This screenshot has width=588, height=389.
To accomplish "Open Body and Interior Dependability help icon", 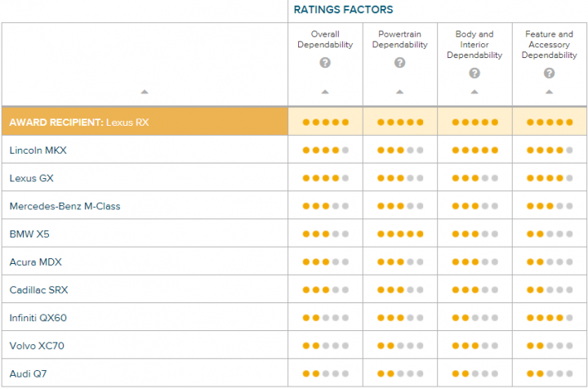I will [474, 73].
